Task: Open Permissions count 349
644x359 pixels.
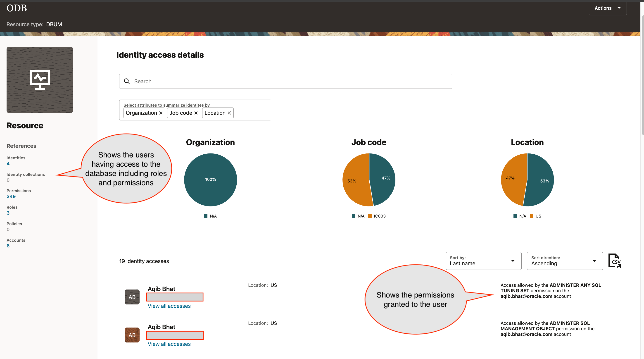Action: (11, 196)
